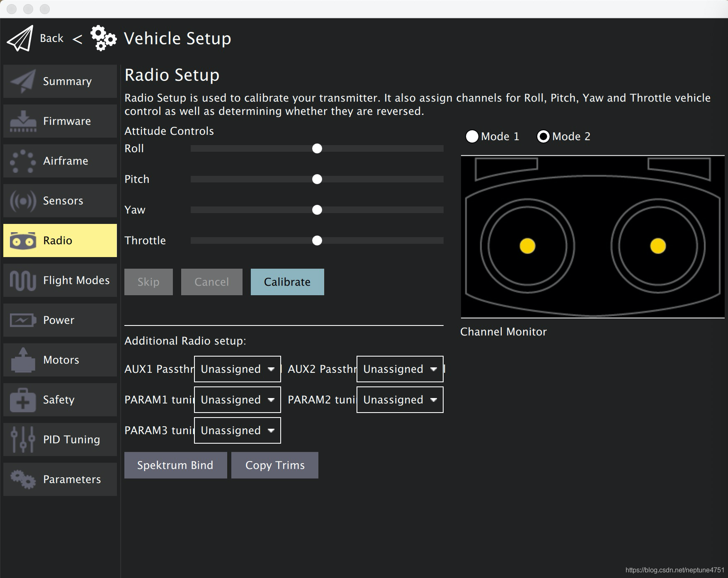The height and width of the screenshot is (578, 728).
Task: Open the Flight Modes page
Action: 60,280
